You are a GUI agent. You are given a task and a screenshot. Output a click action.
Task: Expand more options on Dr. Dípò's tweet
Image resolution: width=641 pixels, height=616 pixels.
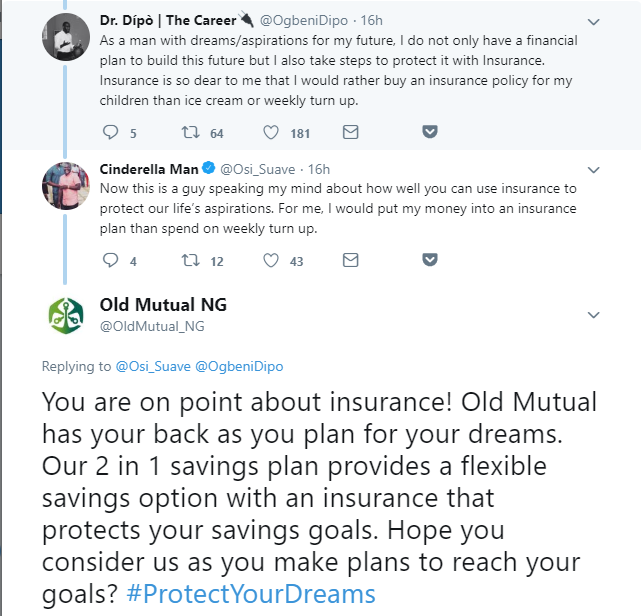[x=593, y=22]
